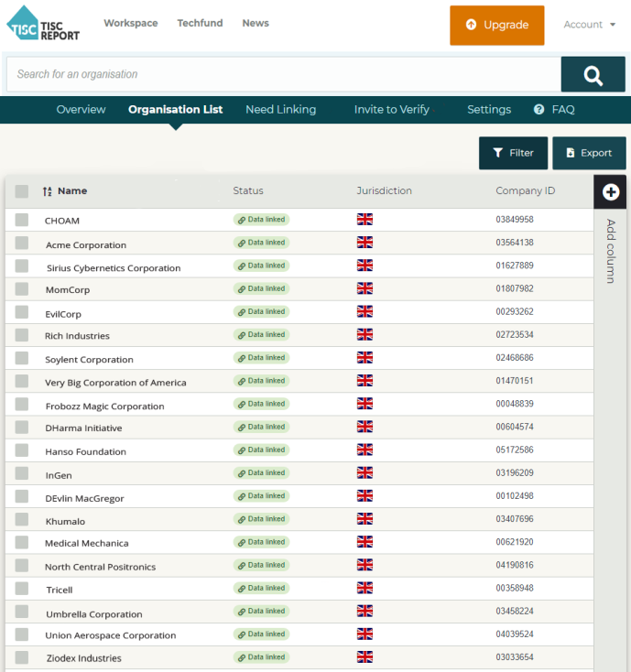Click the magnifying glass search button
Screen dimensions: 631x672
click(x=593, y=75)
